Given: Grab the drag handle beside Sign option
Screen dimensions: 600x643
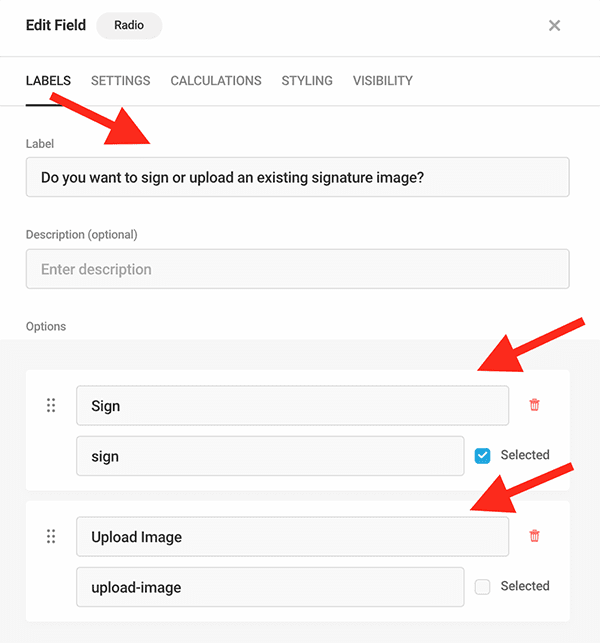Looking at the screenshot, I should 51,405.
